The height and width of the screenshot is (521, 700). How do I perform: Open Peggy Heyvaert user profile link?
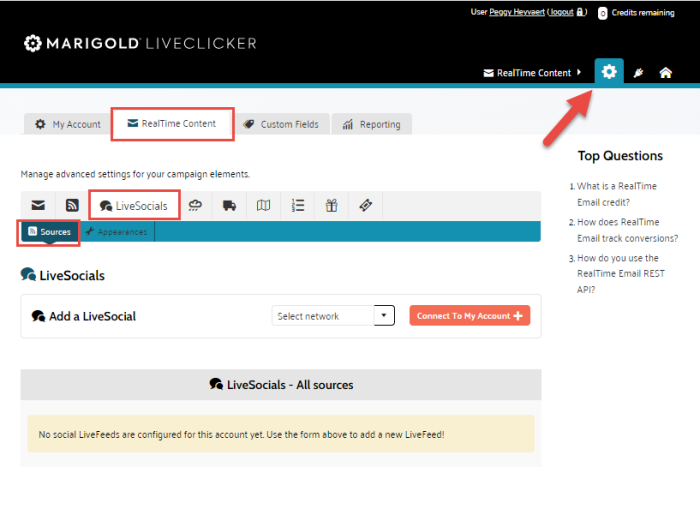[517, 12]
